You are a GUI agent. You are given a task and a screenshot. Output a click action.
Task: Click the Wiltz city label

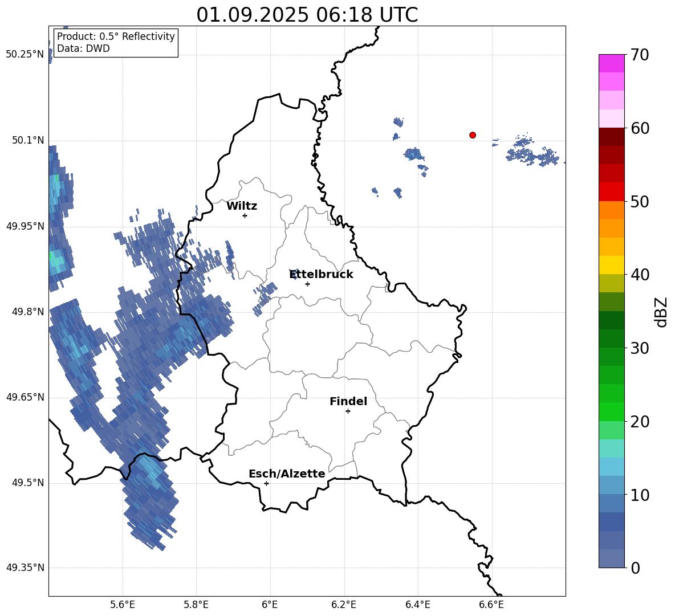click(242, 206)
